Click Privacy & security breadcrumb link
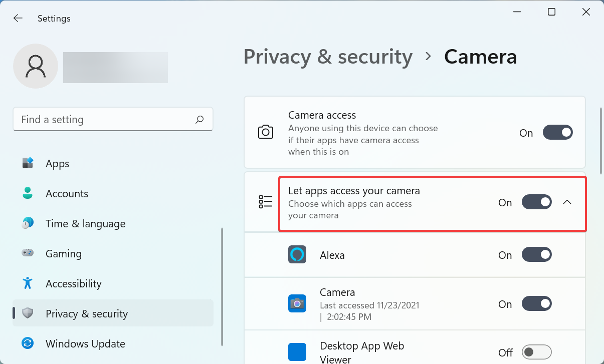604x364 pixels. tap(328, 57)
